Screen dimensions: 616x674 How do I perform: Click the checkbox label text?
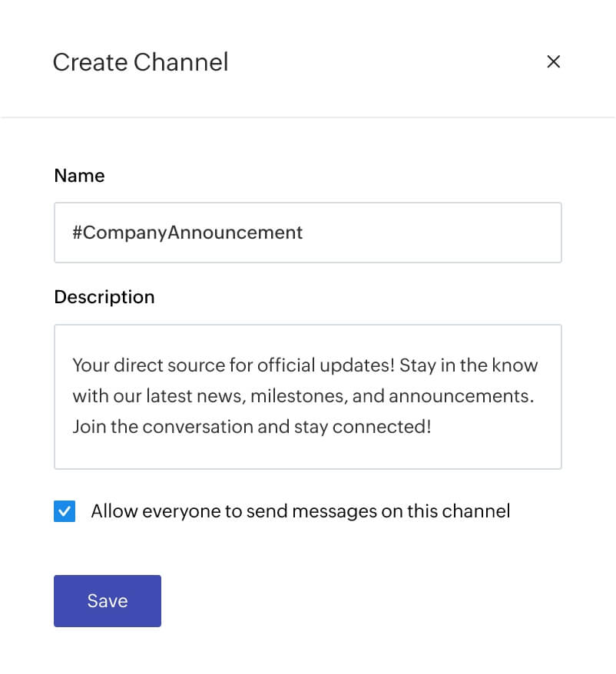pyautogui.click(x=300, y=510)
